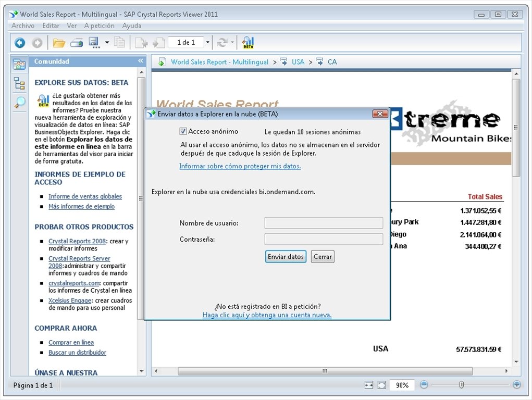Visit the crystalreports.com link

click(x=75, y=283)
